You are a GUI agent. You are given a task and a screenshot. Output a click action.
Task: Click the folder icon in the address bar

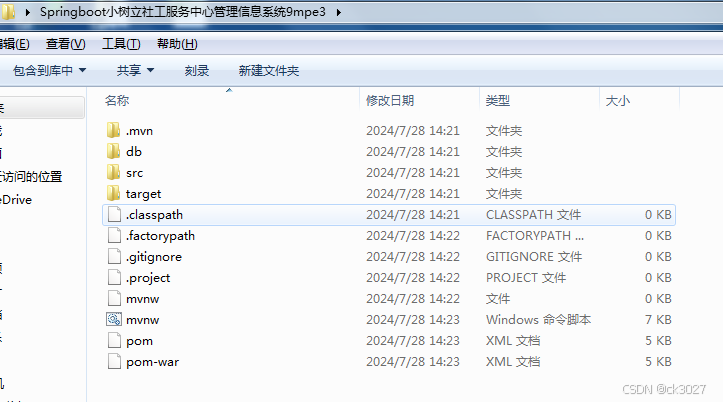[8, 12]
